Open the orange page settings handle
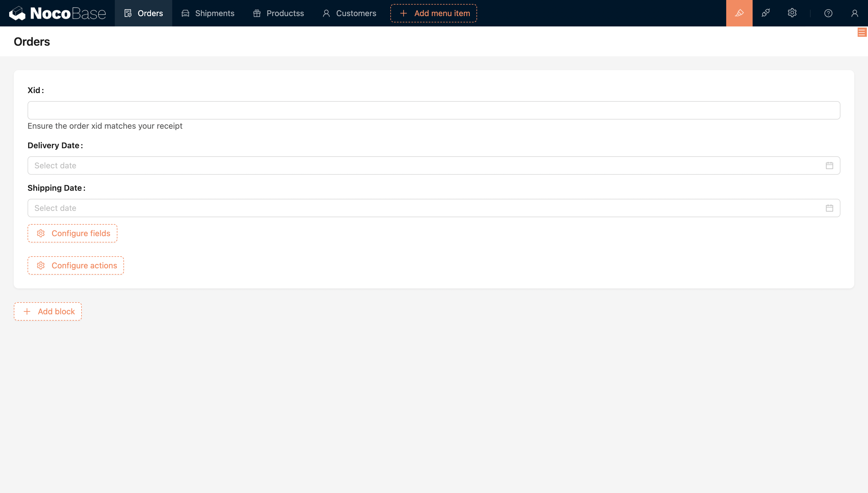This screenshot has height=493, width=868. (862, 32)
